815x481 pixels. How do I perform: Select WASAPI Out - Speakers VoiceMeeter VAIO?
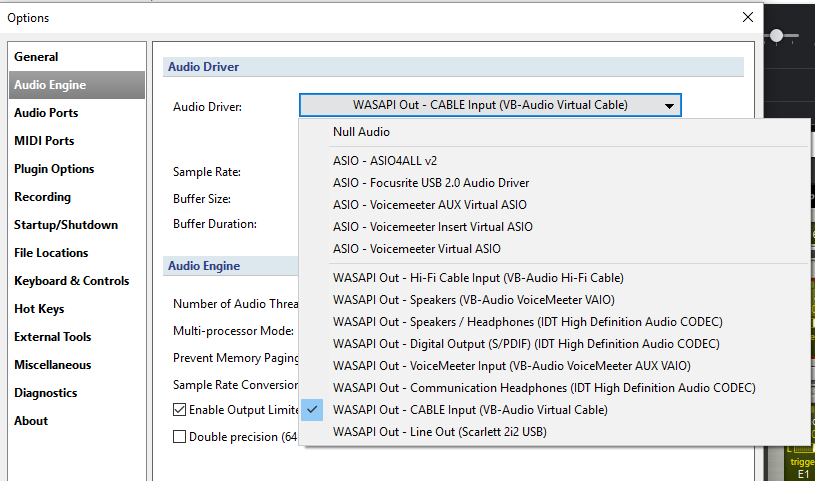pos(555,300)
